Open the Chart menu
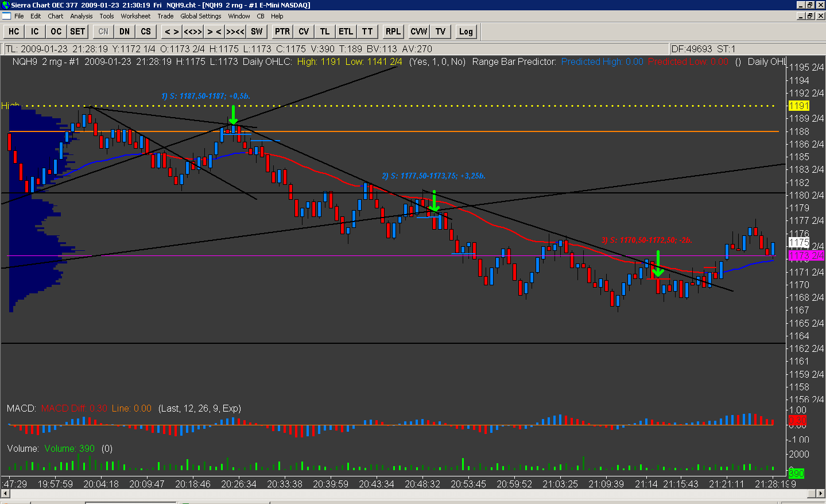This screenshot has height=504, width=826. coord(56,16)
